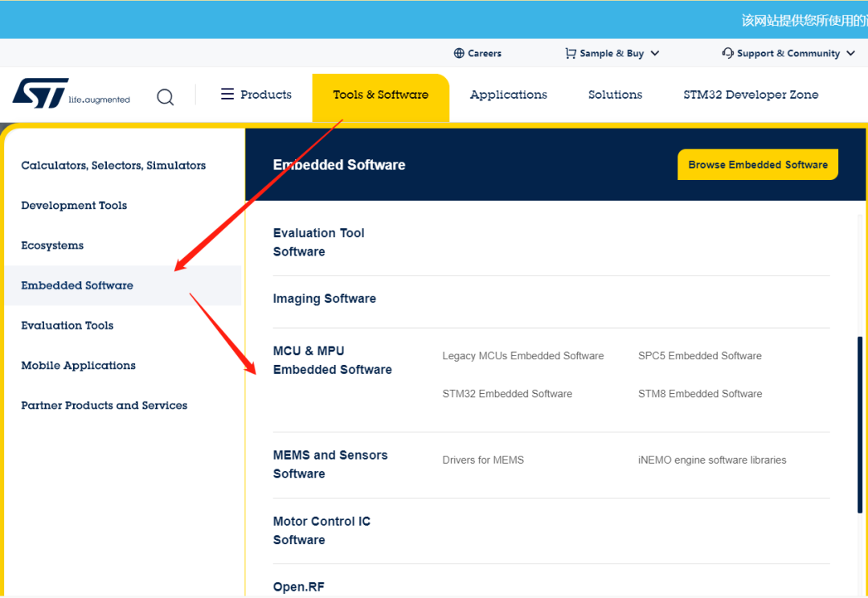Click the Support & Community label
Image resolution: width=868 pixels, height=598 pixels.
coord(788,53)
